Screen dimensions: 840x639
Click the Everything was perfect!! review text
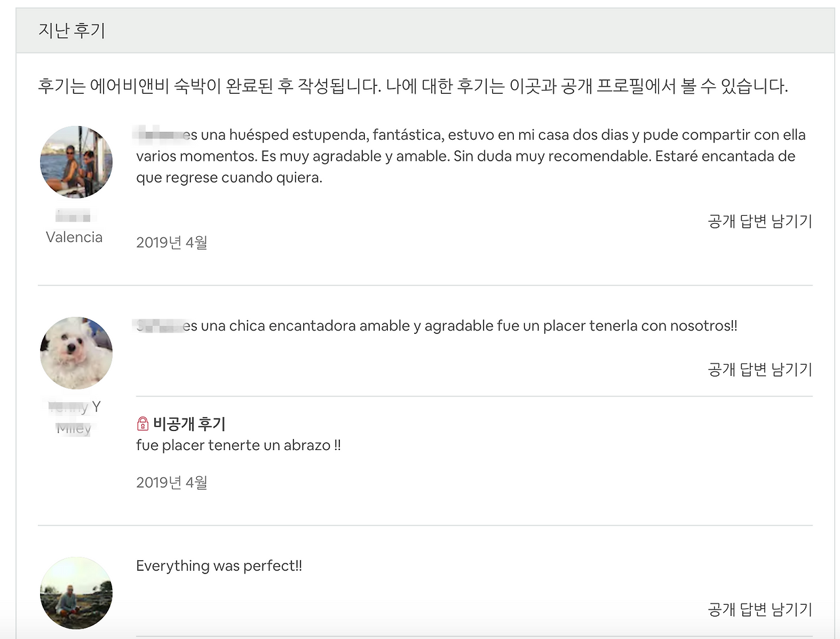219,566
